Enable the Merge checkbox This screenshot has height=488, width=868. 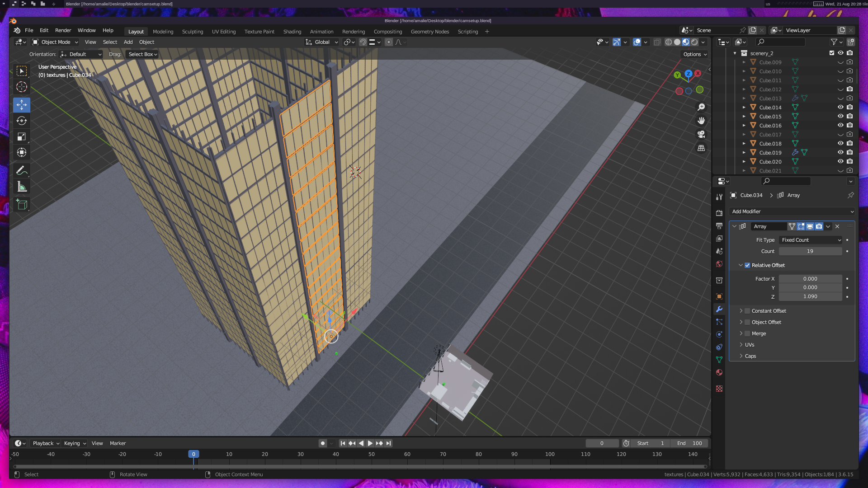747,333
